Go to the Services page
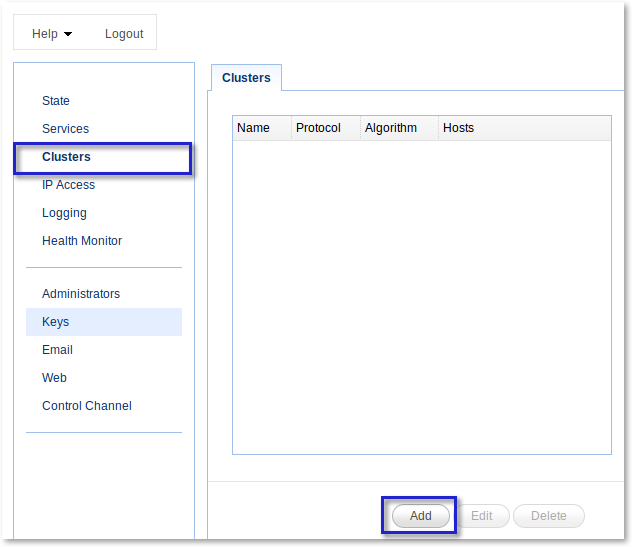 point(65,129)
